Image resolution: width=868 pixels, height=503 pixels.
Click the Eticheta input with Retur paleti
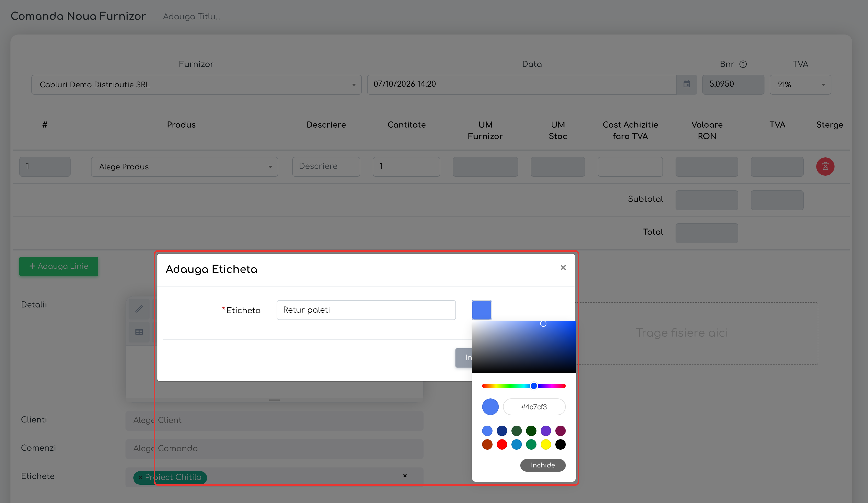tap(366, 310)
